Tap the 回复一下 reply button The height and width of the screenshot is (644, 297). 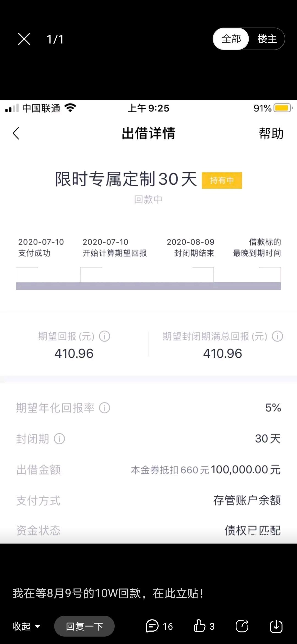click(x=84, y=626)
